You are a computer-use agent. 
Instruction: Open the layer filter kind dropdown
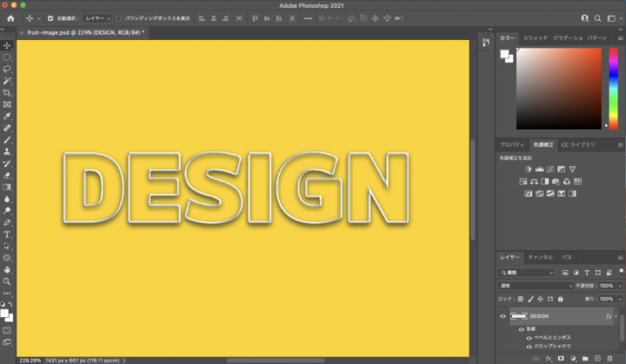(x=526, y=273)
